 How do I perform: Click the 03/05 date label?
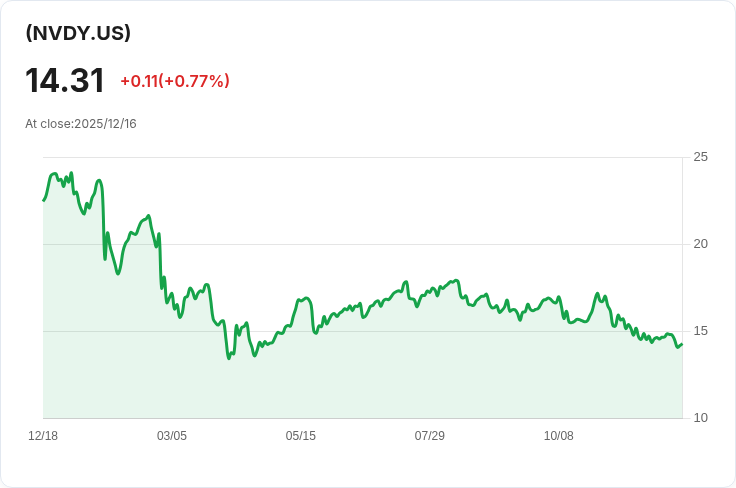172,436
